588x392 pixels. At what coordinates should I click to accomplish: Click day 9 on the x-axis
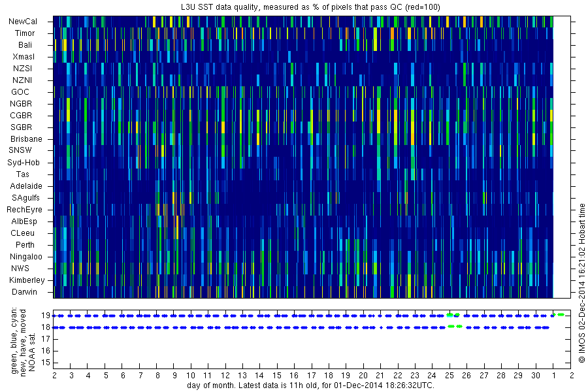click(174, 376)
